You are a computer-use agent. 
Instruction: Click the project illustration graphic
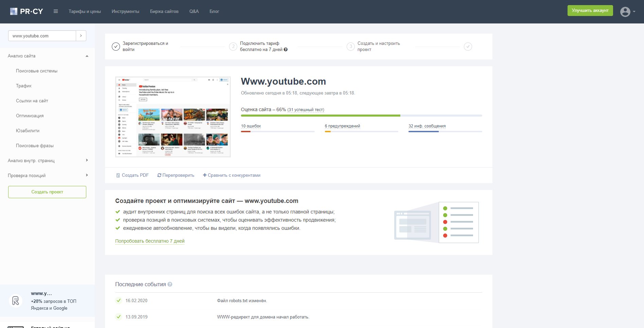(436, 222)
